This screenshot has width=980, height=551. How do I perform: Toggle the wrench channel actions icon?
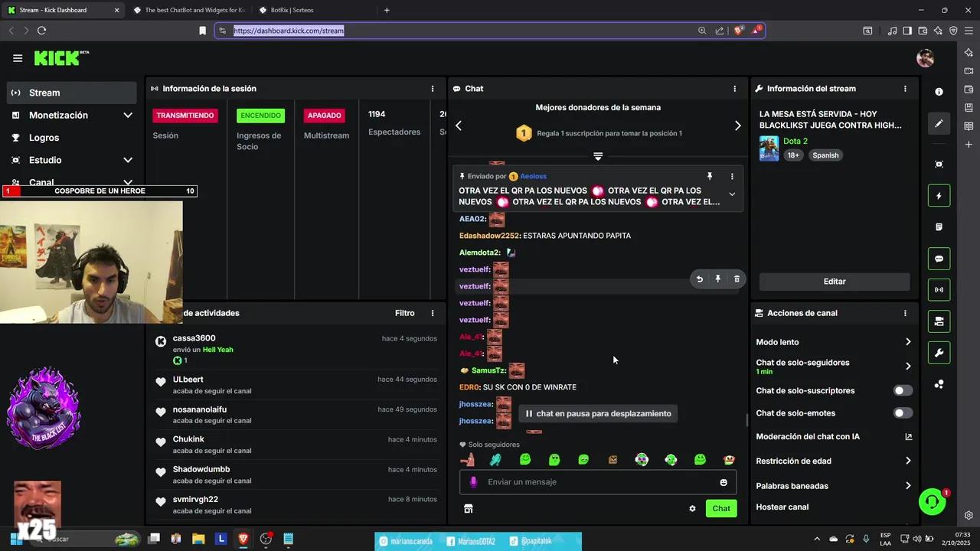coord(939,353)
